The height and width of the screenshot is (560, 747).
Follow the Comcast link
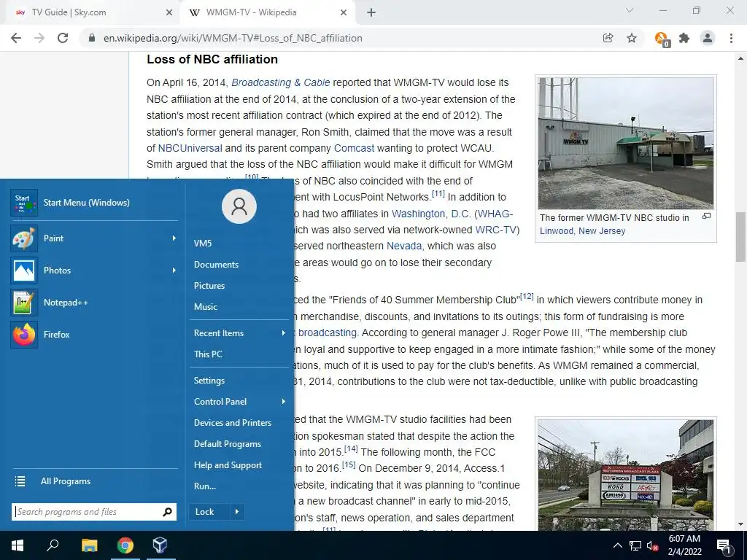(x=354, y=148)
